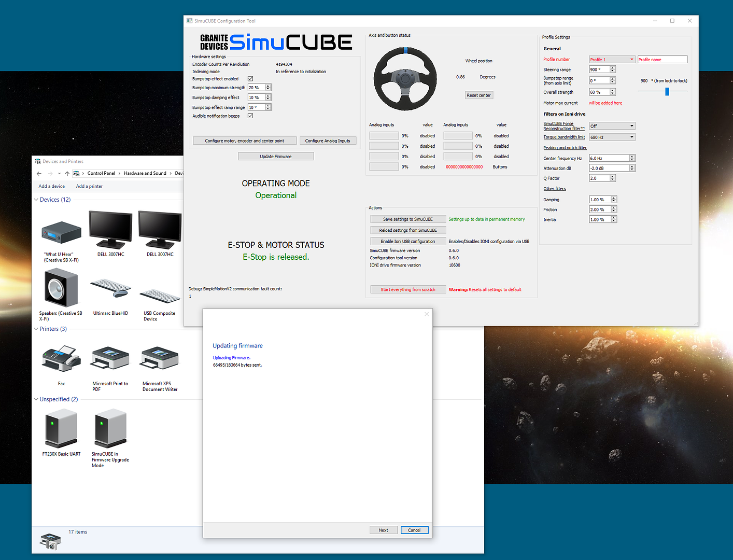733x560 pixels.
Task: Collapse the Printers (3) group
Action: click(x=36, y=329)
